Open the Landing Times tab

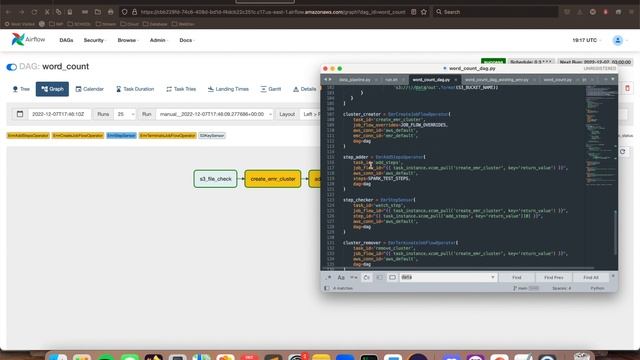pyautogui.click(x=228, y=89)
